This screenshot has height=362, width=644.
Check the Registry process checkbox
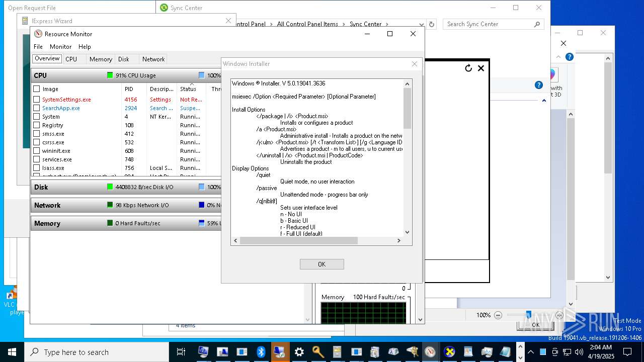pos(36,125)
